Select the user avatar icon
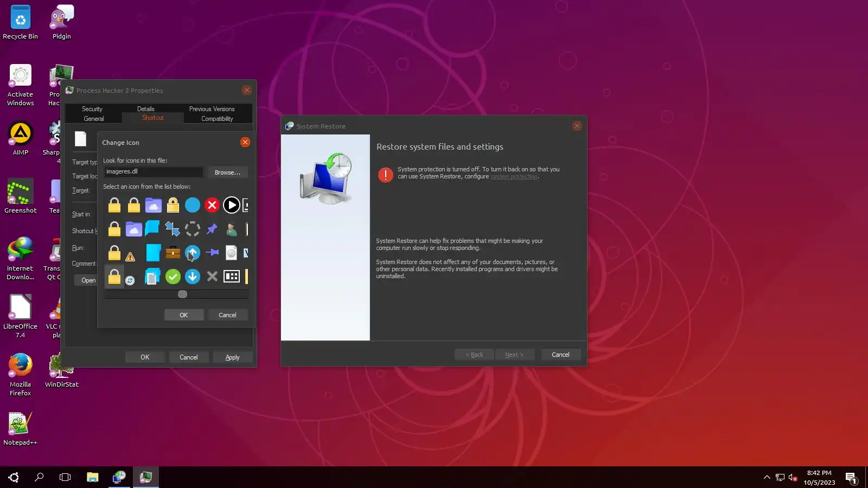The height and width of the screenshot is (488, 868). [232, 229]
